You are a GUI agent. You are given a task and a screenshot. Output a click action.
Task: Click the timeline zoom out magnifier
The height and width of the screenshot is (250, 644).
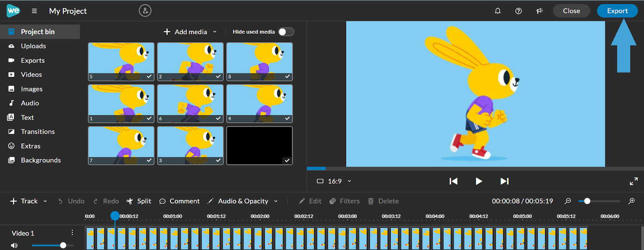pyautogui.click(x=568, y=201)
